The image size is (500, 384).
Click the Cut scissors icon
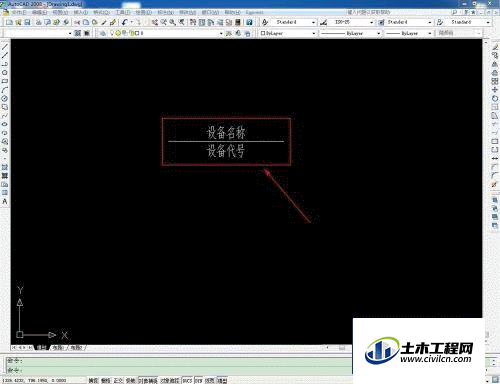pyautogui.click(x=77, y=22)
